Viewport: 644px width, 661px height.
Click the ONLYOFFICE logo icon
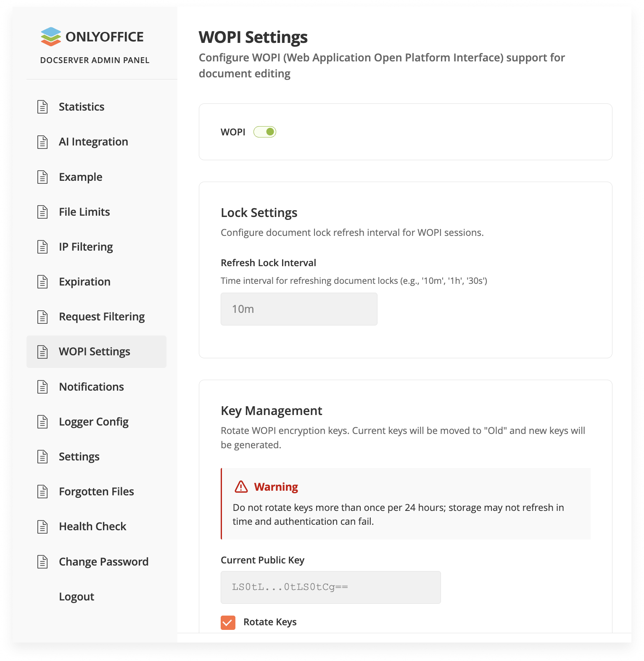point(51,37)
